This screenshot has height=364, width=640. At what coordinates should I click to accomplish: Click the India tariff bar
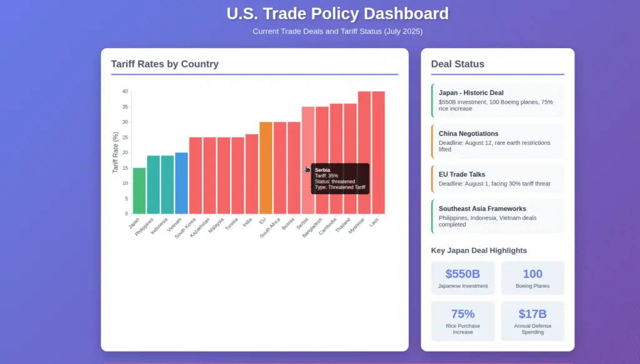point(252,174)
